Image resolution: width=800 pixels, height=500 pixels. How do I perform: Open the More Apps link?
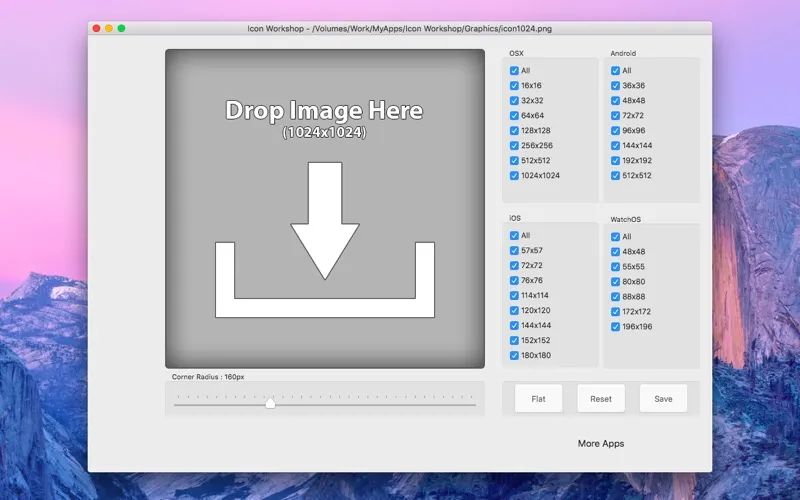pyautogui.click(x=601, y=444)
